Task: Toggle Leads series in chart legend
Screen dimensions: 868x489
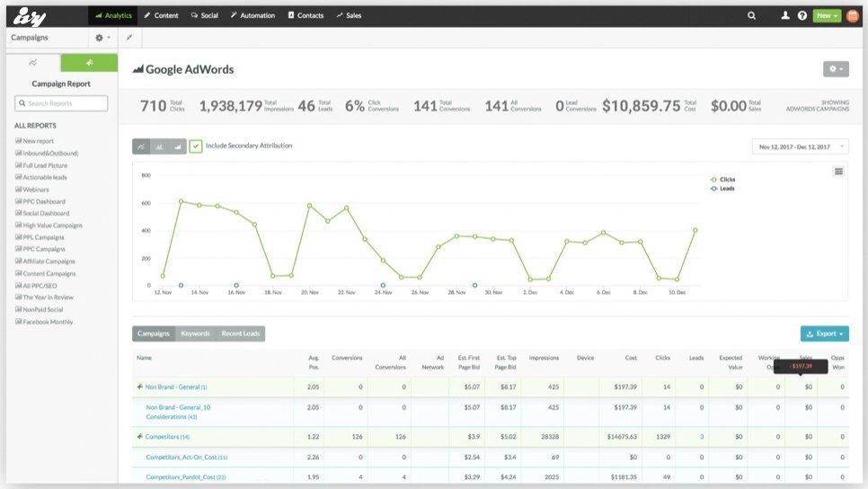Action: coord(722,188)
